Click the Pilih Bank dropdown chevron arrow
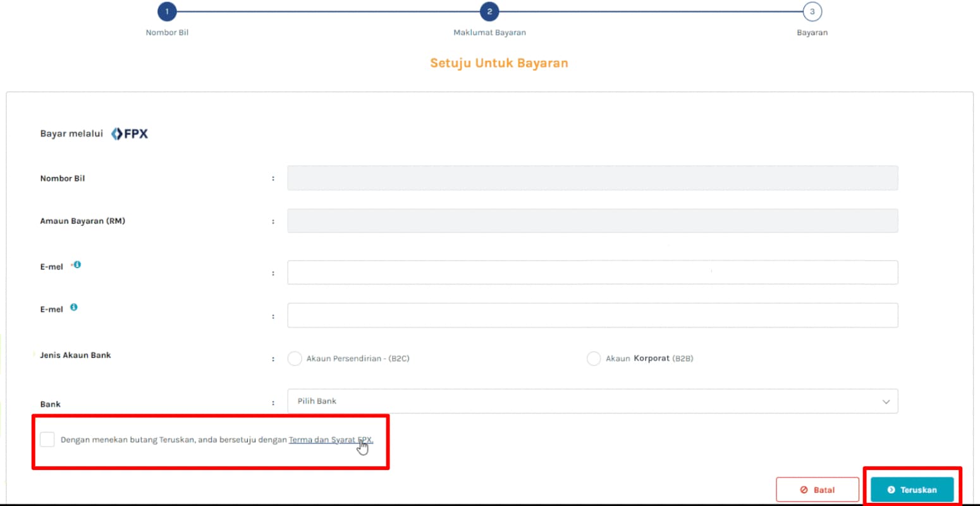This screenshot has height=506, width=980. [x=886, y=402]
